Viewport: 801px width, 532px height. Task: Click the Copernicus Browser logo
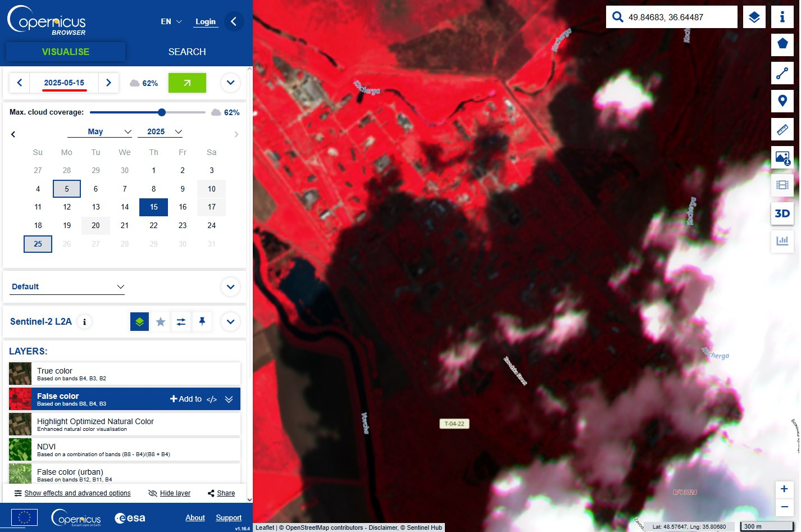point(47,21)
